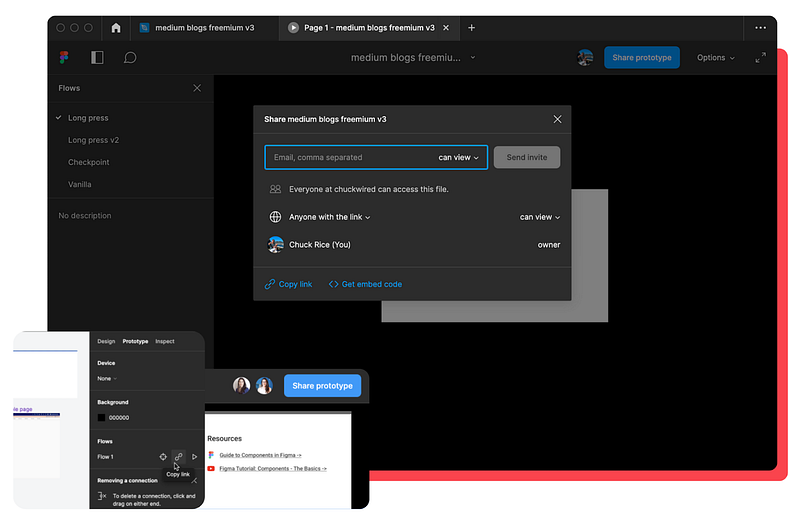The height and width of the screenshot is (520, 800).
Task: Expand the Anyone with the link dropdown
Action: [330, 217]
